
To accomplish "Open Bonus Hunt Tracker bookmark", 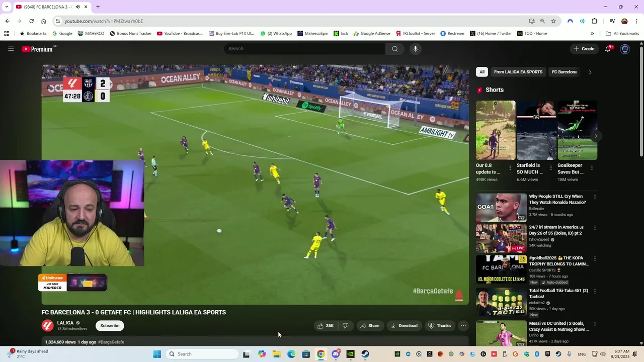I will point(131,34).
